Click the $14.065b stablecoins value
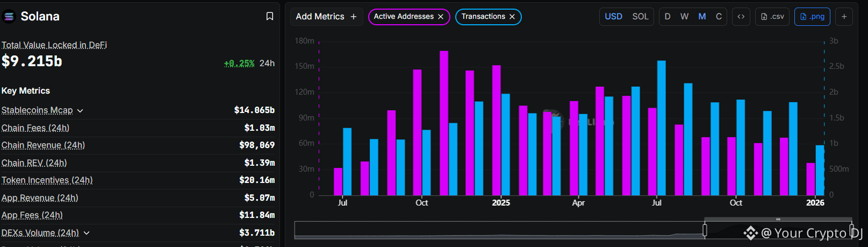Screen dimensions: 868x247 pos(254,110)
